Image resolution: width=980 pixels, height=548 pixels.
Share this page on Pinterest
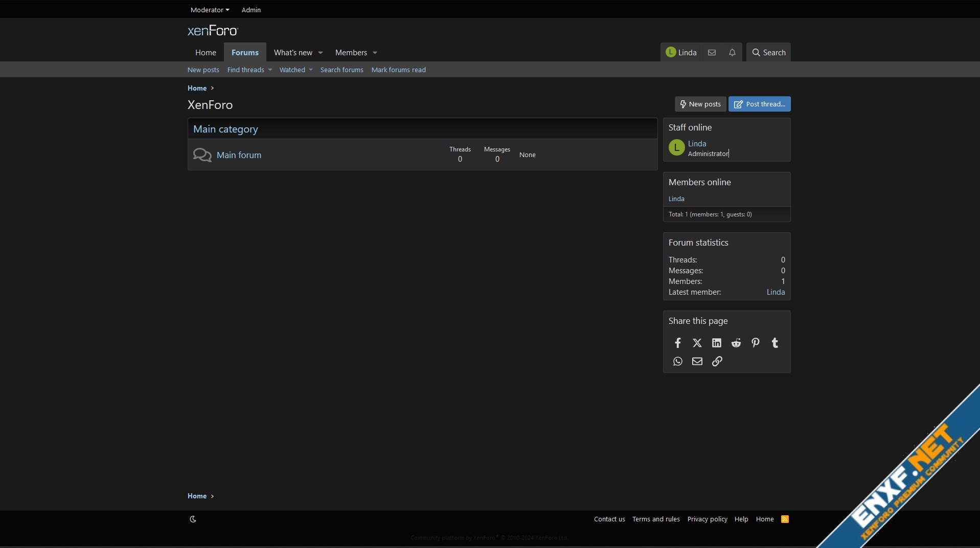pyautogui.click(x=756, y=343)
